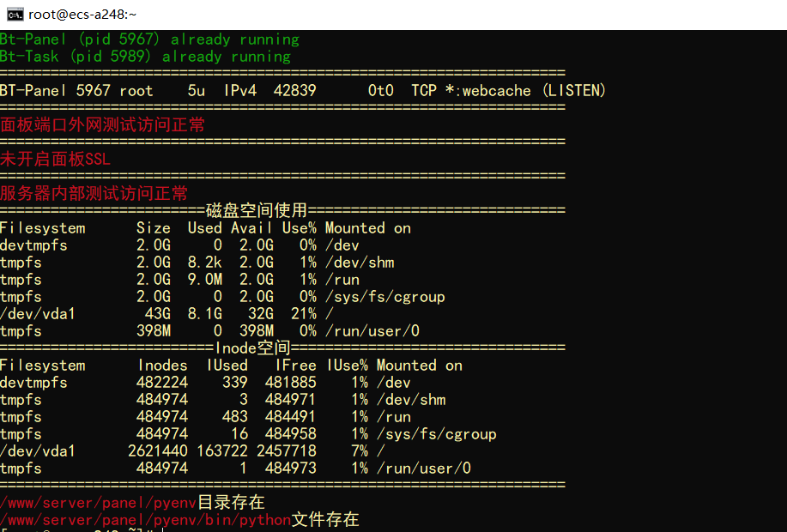Click the '21%' usage value for /dev/vda1
Image resolution: width=787 pixels, height=532 pixels.
304,314
